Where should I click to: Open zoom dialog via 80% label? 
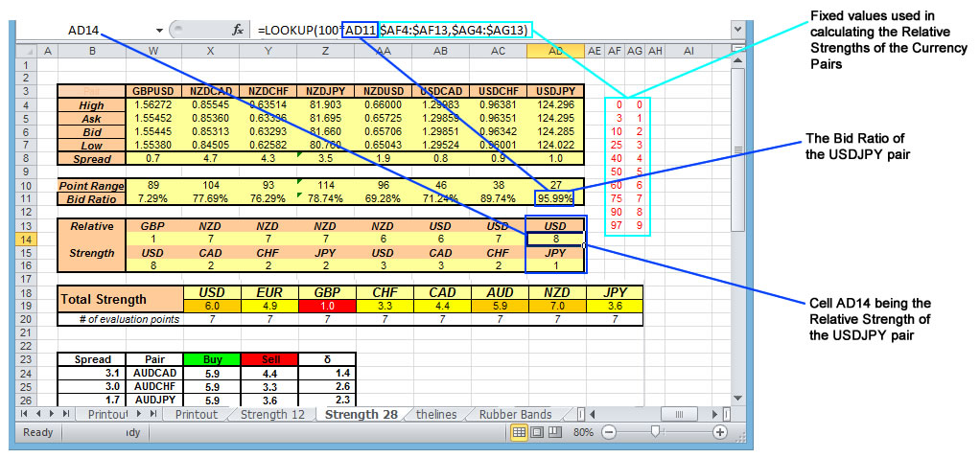click(582, 432)
